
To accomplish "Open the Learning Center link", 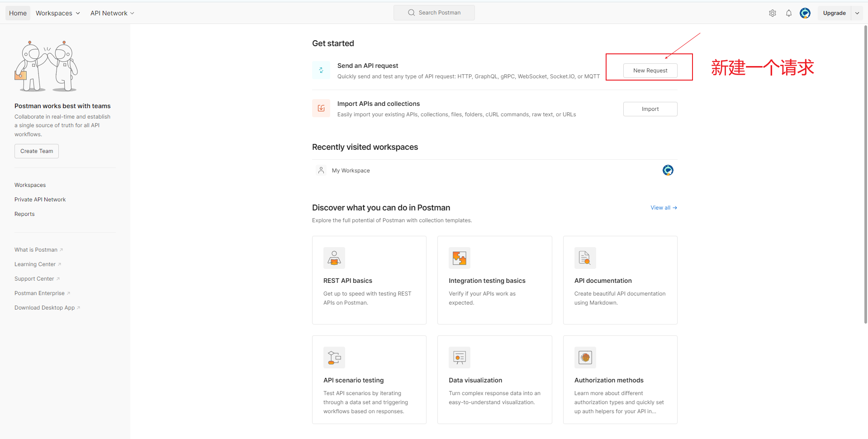I will pyautogui.click(x=38, y=264).
